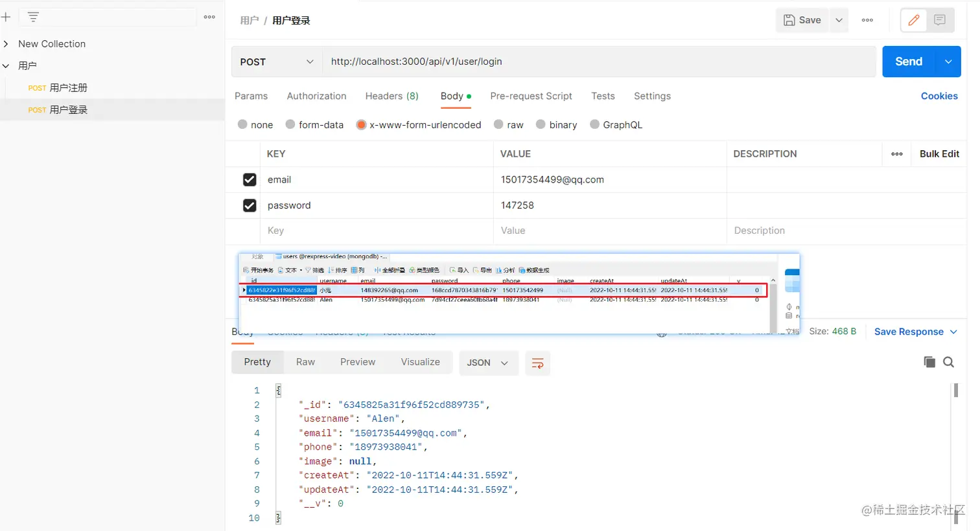Screen dimensions: 980x531
Task: Click the 用户 breadcrumb link
Action: (250, 21)
